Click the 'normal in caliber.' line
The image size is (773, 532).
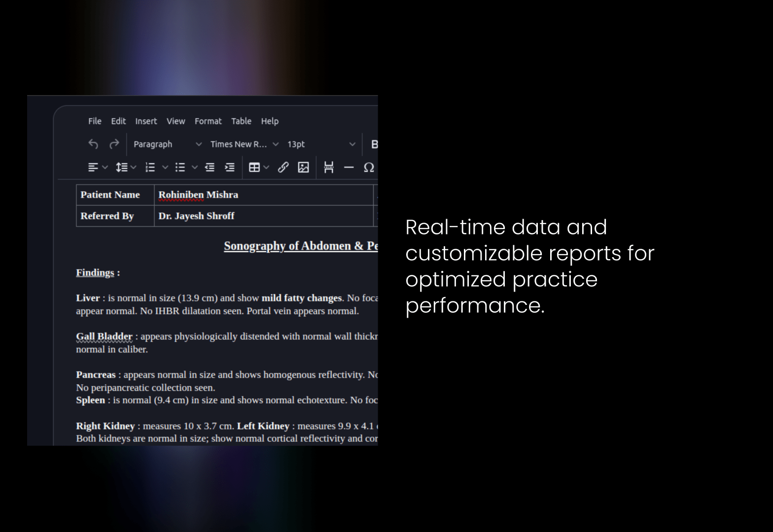[112, 349]
